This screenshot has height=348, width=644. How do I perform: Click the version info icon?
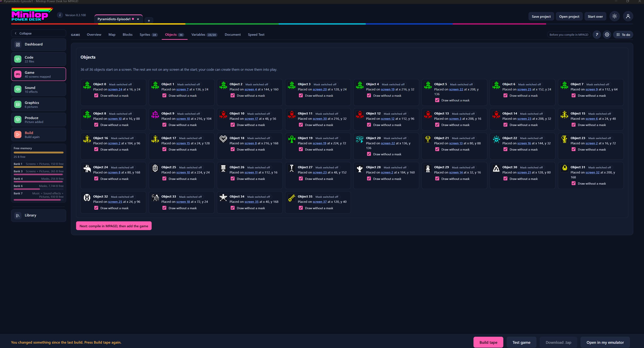60,15
